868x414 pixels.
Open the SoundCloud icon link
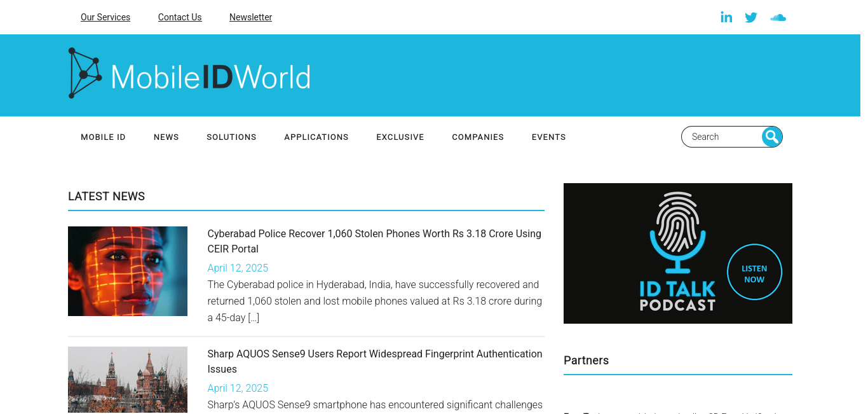[x=778, y=17]
